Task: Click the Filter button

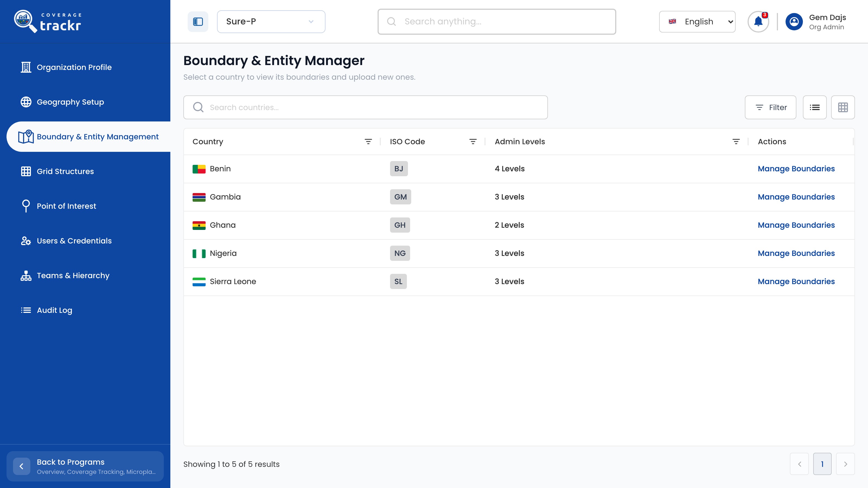Action: [770, 107]
